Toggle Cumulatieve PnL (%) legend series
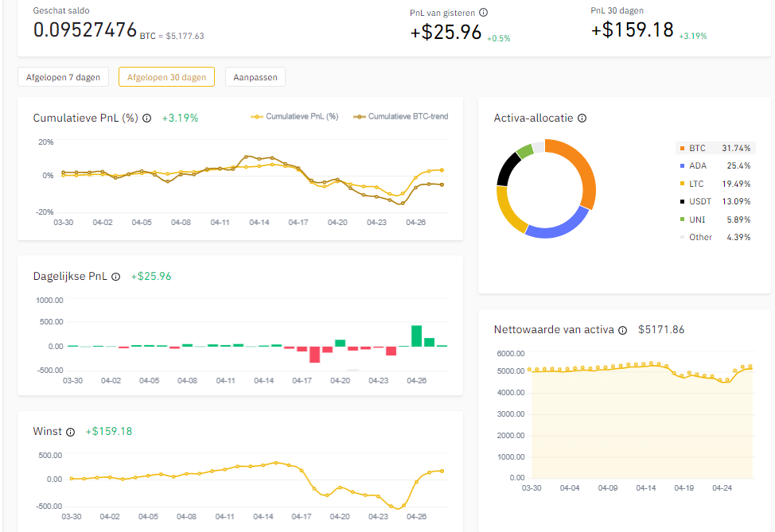775x532 pixels. click(x=294, y=117)
